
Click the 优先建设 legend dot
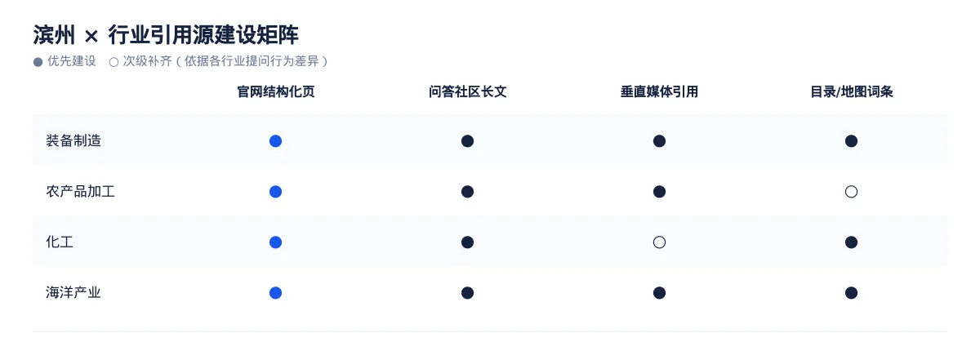coord(38,62)
